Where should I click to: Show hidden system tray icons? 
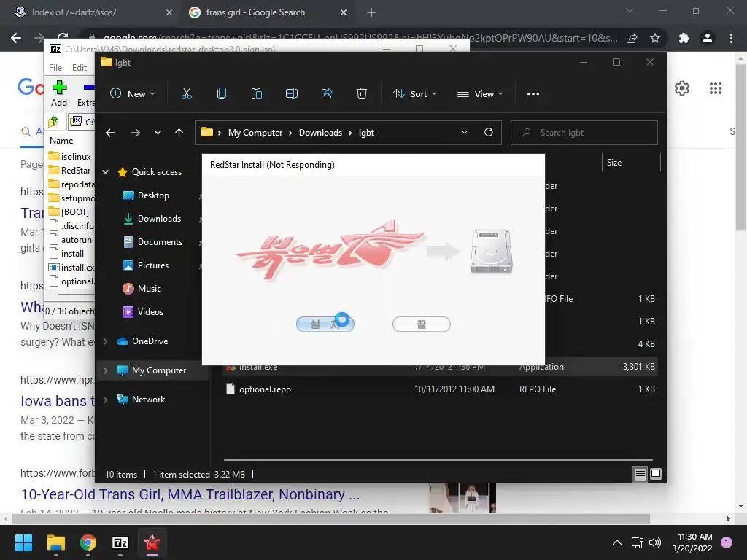click(x=617, y=542)
